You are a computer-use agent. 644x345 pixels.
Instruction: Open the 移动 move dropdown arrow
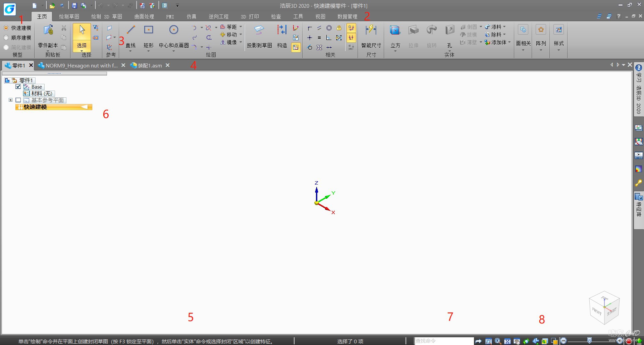pos(241,35)
